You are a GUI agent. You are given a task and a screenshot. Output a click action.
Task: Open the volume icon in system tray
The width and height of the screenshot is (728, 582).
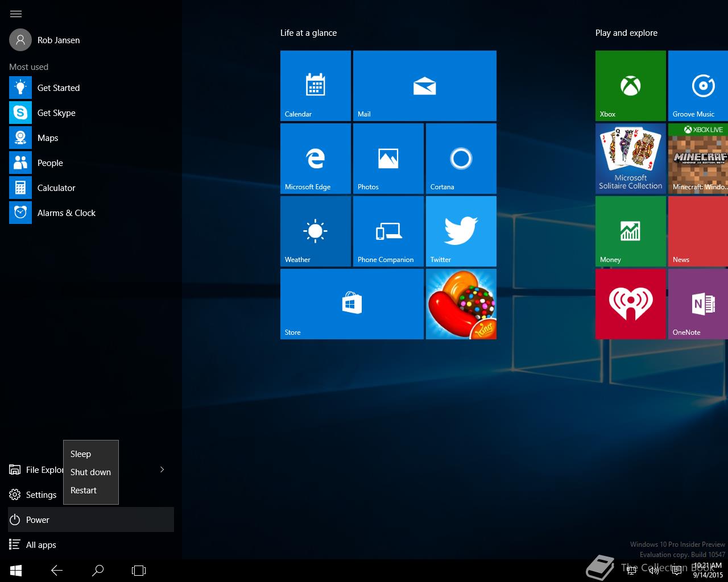coord(654,571)
